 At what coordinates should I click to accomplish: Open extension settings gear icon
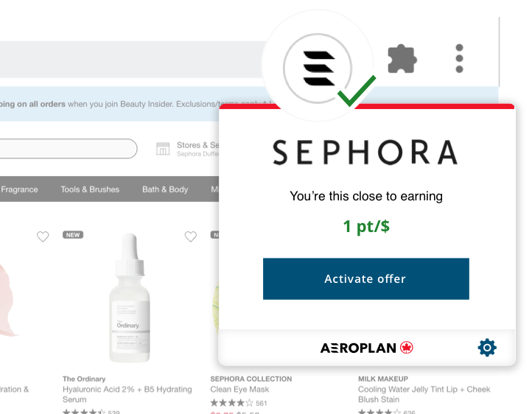[487, 348]
